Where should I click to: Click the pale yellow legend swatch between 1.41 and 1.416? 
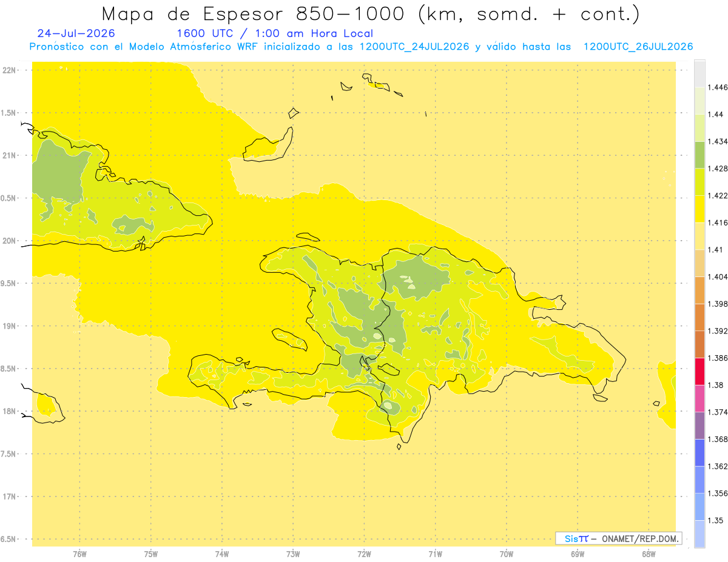tap(699, 236)
